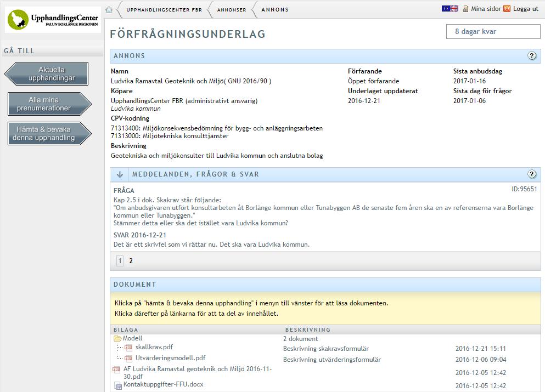Viewport: 545px width, 392px height.
Task: Open Mina sidor
Action: tap(486, 9)
